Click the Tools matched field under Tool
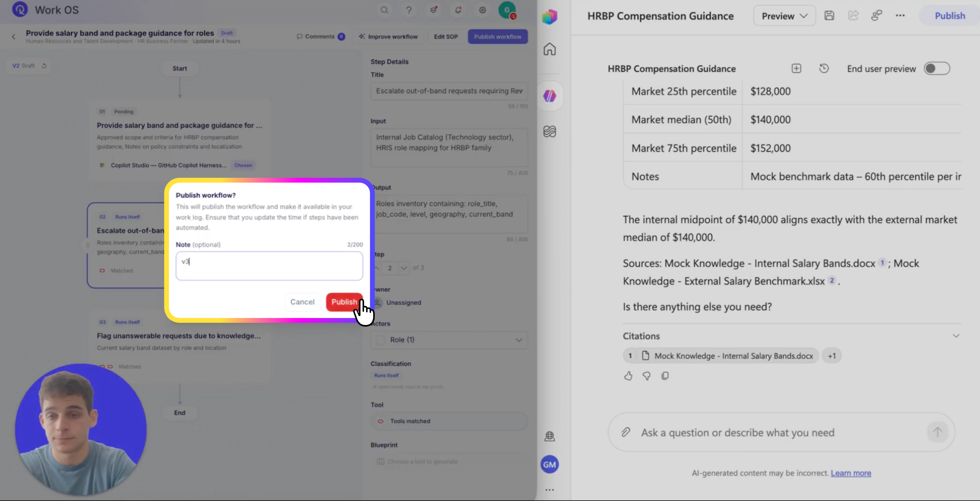980x501 pixels. 449,421
